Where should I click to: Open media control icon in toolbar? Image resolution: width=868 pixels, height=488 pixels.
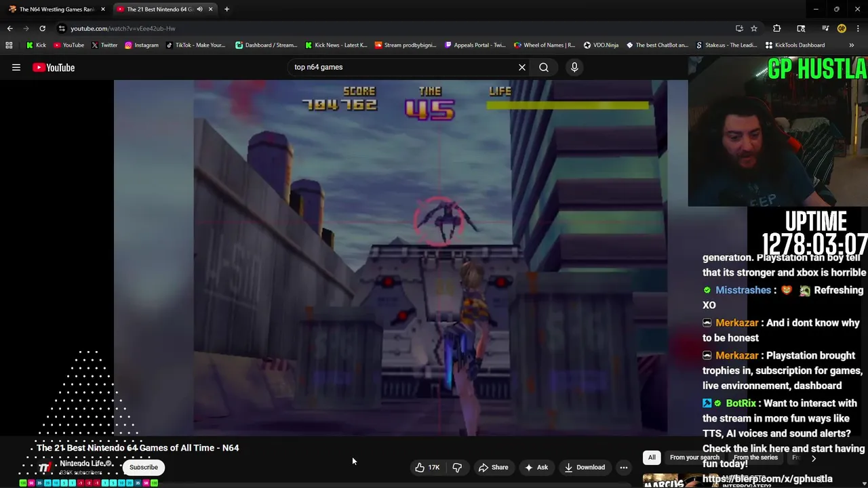point(825,28)
